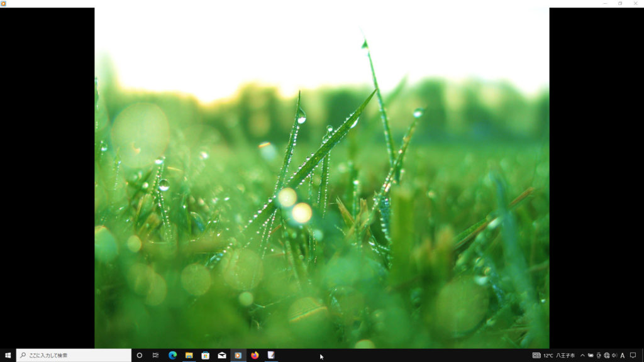644x362 pixels.
Task: Open the Windows Start menu
Action: pyautogui.click(x=8, y=355)
